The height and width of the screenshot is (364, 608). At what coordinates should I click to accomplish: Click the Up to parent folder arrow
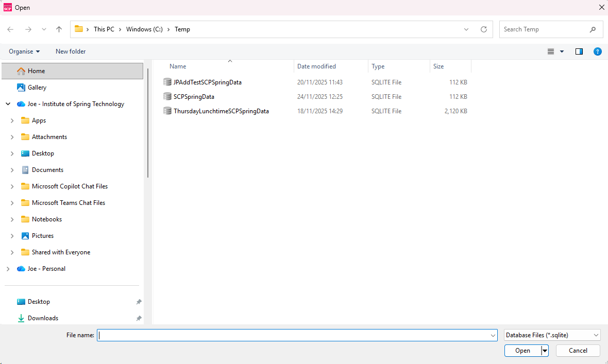click(x=59, y=29)
